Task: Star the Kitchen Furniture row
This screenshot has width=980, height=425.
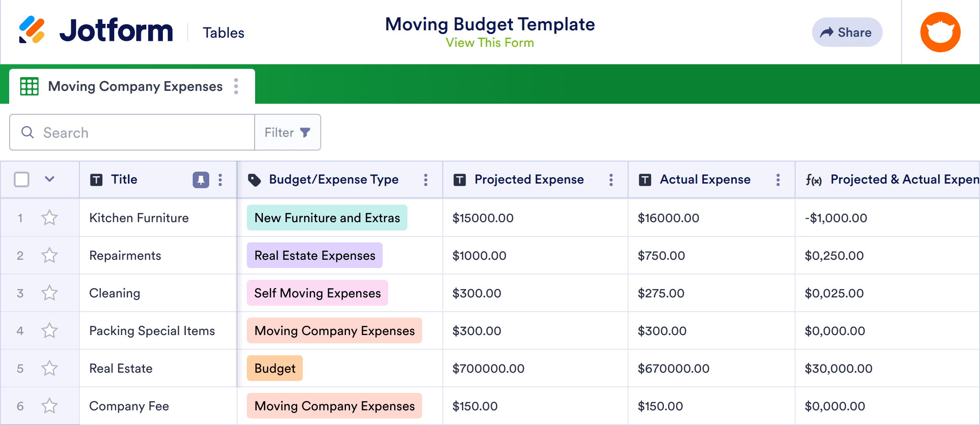Action: [x=50, y=218]
